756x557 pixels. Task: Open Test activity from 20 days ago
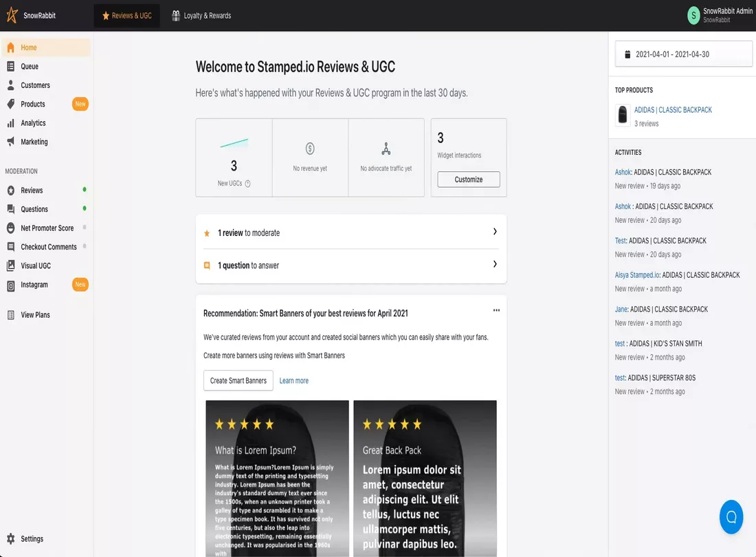tap(620, 241)
